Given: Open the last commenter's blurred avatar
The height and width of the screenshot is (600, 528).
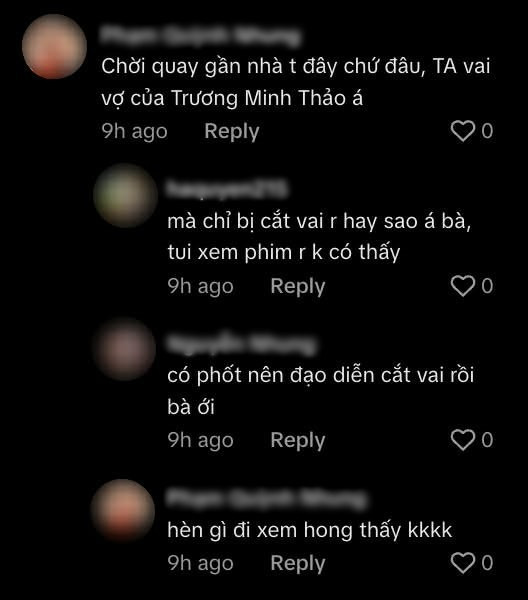Looking at the screenshot, I should click(123, 510).
